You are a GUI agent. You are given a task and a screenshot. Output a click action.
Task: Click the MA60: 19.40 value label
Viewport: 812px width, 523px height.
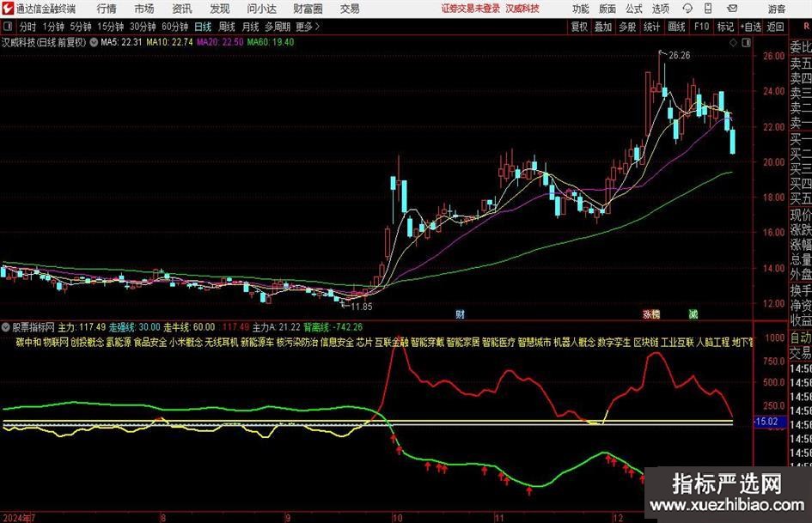271,42
